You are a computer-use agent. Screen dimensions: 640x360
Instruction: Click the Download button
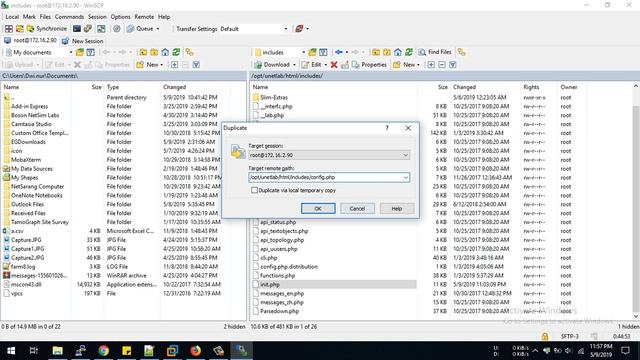tap(272, 64)
